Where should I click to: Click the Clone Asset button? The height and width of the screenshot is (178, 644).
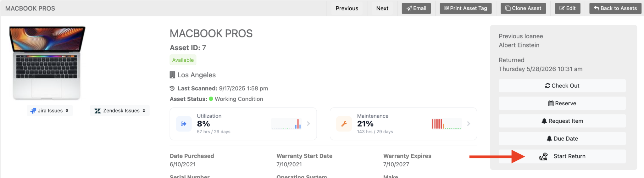523,8
